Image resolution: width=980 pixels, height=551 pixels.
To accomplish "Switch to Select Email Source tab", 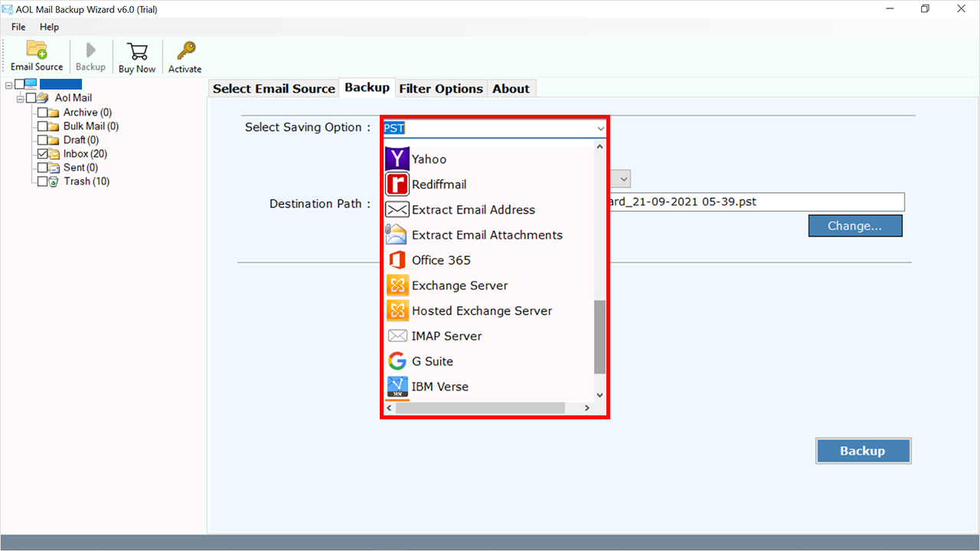I will [274, 89].
